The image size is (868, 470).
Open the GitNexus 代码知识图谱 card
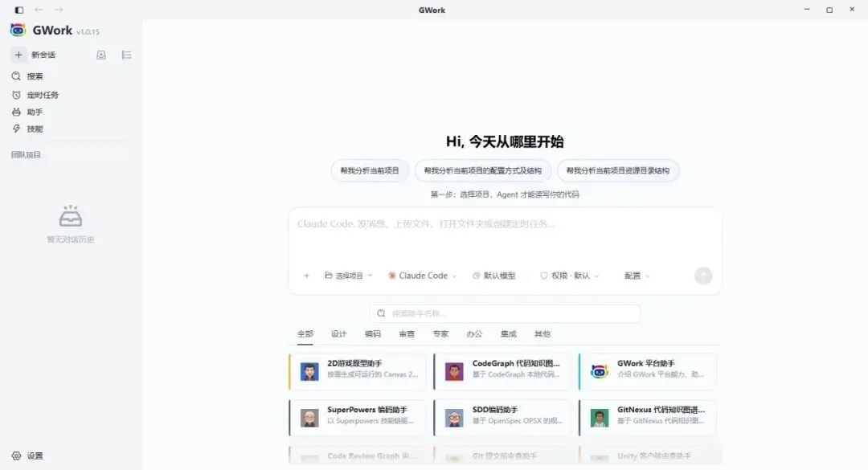tap(648, 418)
